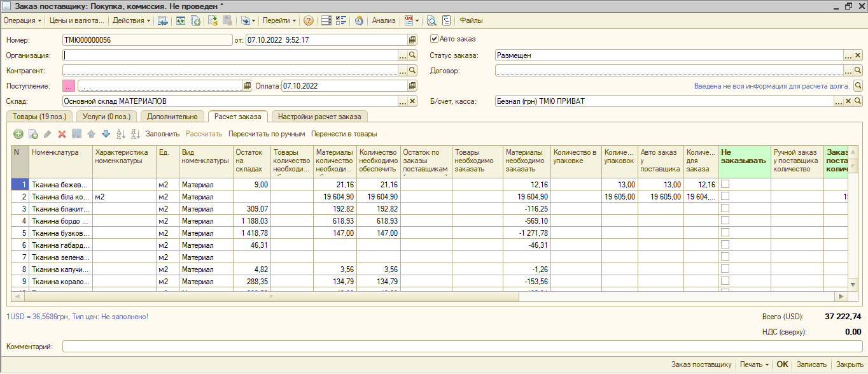Image resolution: width=868 pixels, height=374 pixels.
Task: Clear the Склад field with X button
Action: click(412, 101)
